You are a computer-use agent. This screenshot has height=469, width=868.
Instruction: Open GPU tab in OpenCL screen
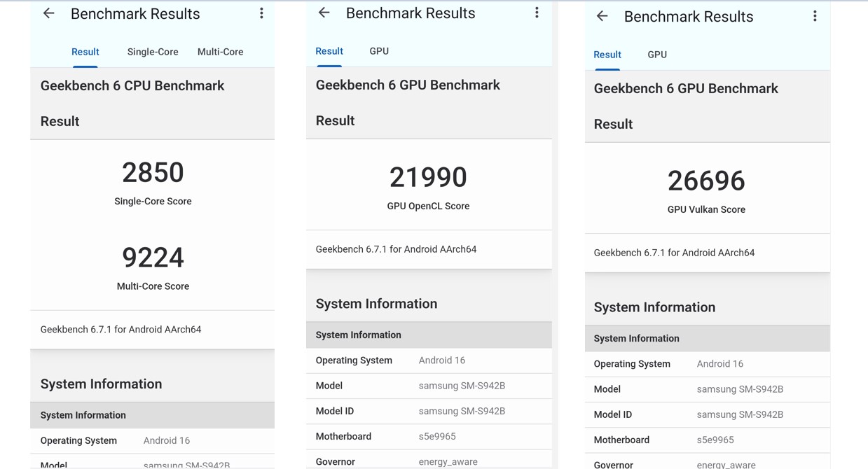(x=379, y=51)
